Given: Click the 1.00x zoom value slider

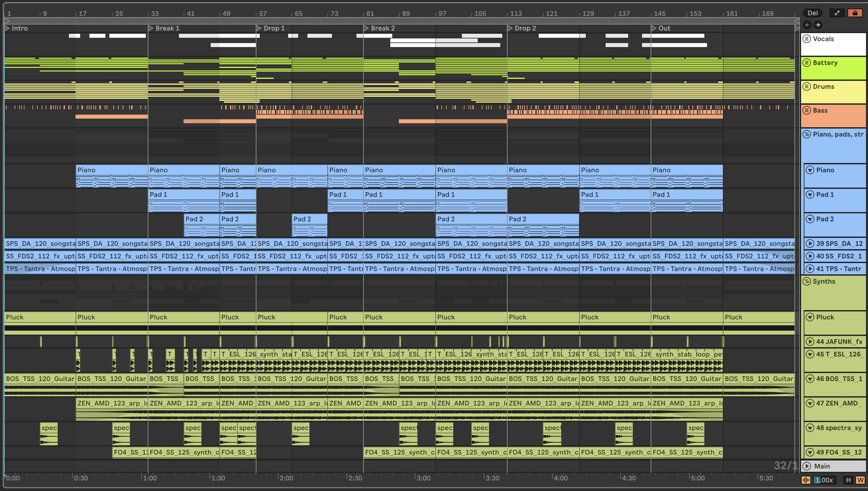Looking at the screenshot, I should click(825, 480).
